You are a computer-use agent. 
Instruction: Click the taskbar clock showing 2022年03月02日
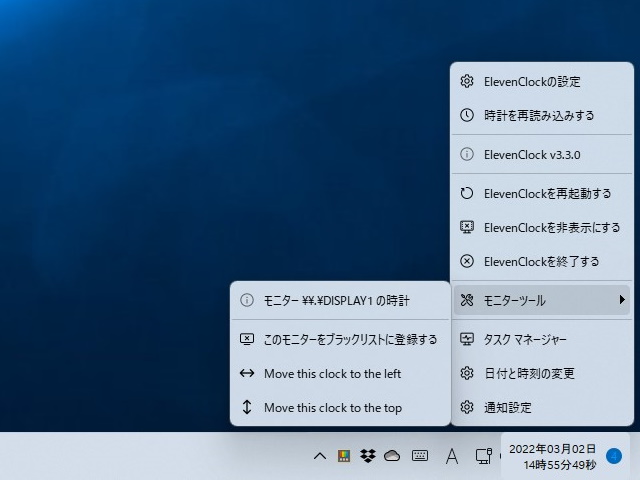[552, 456]
